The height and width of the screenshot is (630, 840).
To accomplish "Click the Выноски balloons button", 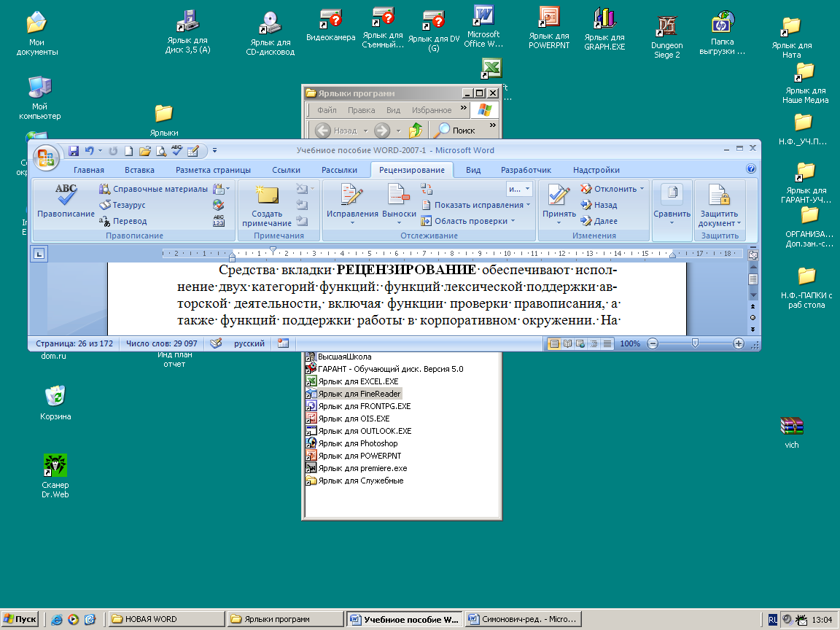I will (x=399, y=203).
